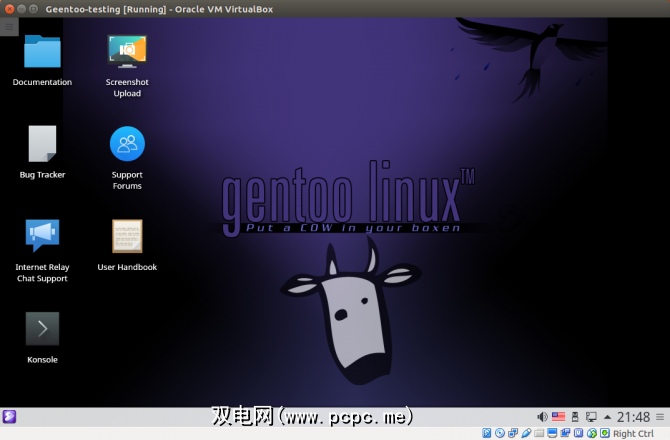
Task: Click the 21:48 clock
Action: click(x=633, y=417)
